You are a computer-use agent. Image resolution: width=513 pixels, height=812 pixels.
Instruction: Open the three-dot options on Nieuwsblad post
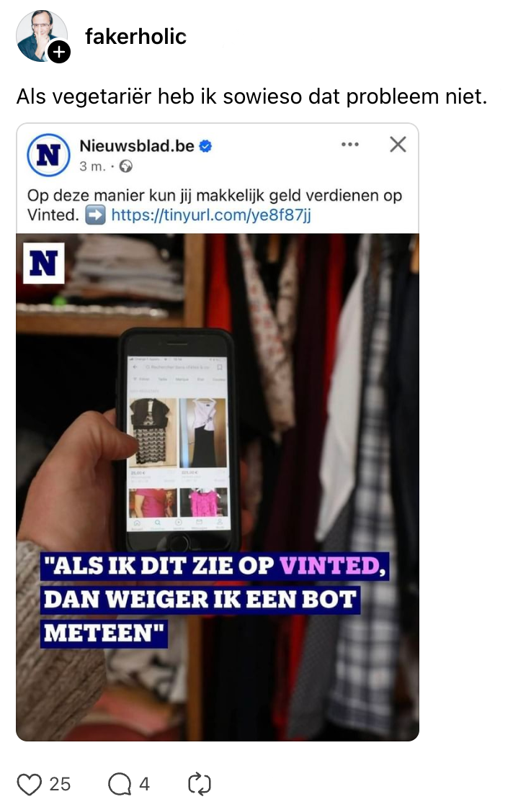(x=350, y=145)
